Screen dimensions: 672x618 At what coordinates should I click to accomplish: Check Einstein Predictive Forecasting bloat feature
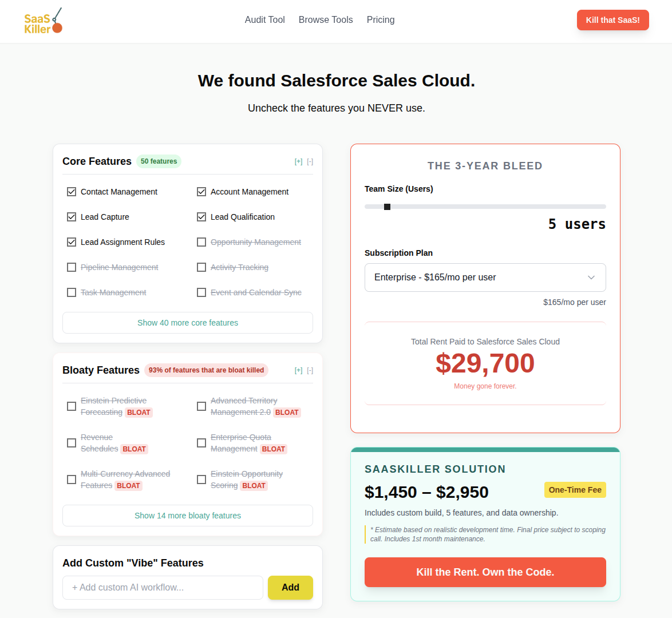(72, 406)
